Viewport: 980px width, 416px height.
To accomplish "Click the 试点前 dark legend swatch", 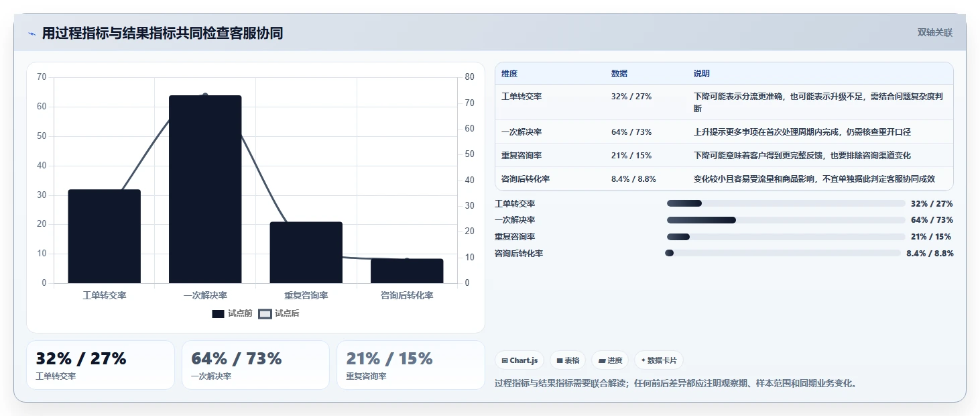I will click(218, 314).
